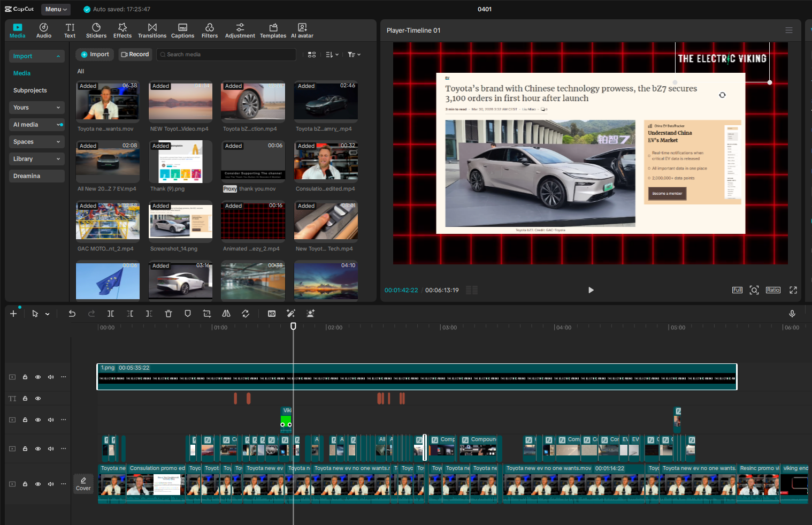The width and height of the screenshot is (812, 525).
Task: Click the voiceover microphone icon
Action: point(792,313)
